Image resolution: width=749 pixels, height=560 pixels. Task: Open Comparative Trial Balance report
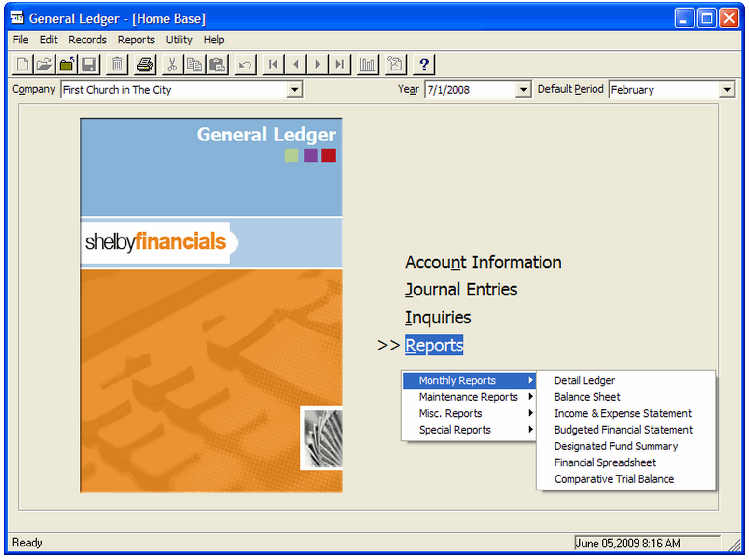pos(614,479)
